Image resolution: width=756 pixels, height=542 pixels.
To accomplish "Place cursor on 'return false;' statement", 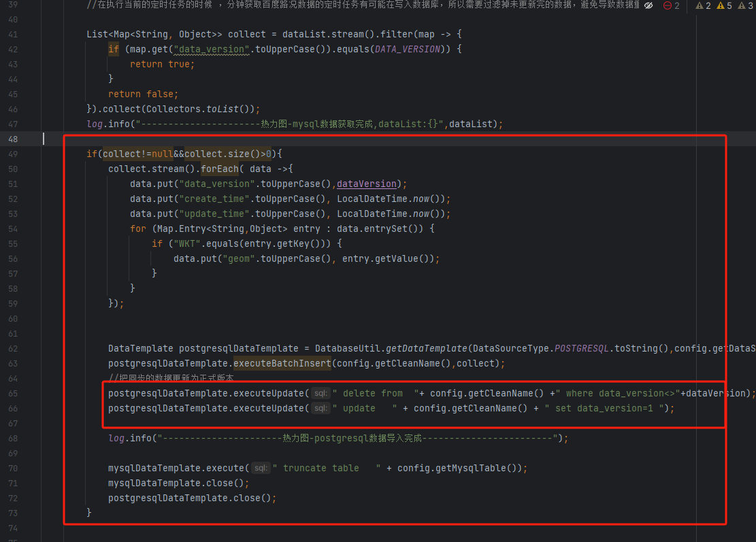I will [143, 94].
